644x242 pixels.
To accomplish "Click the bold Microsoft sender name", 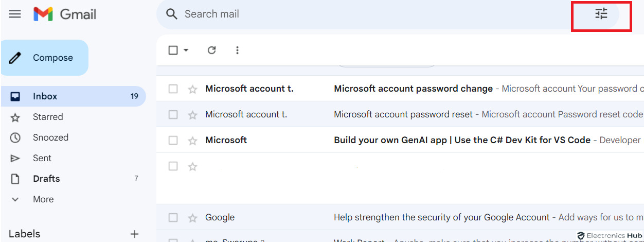I will 226,140.
